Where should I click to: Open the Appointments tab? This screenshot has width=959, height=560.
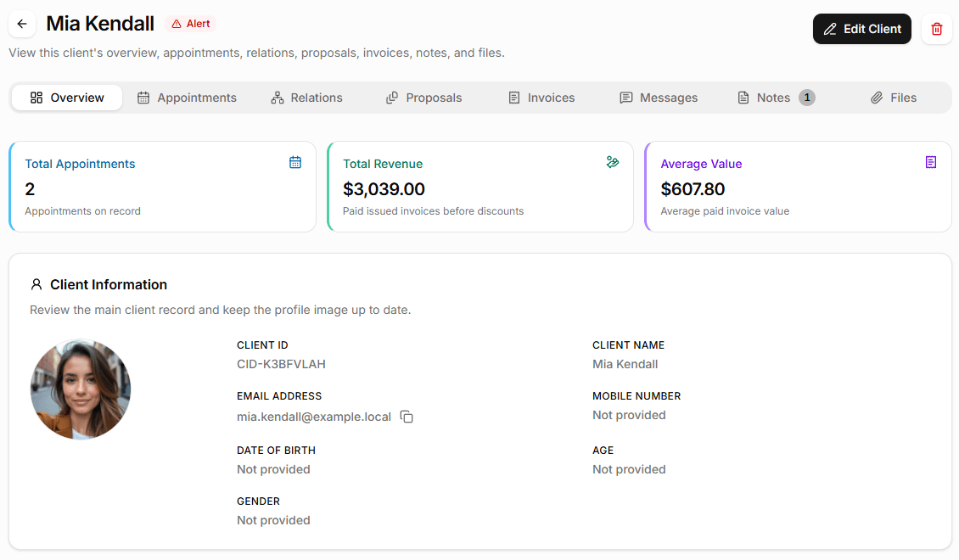click(x=187, y=98)
